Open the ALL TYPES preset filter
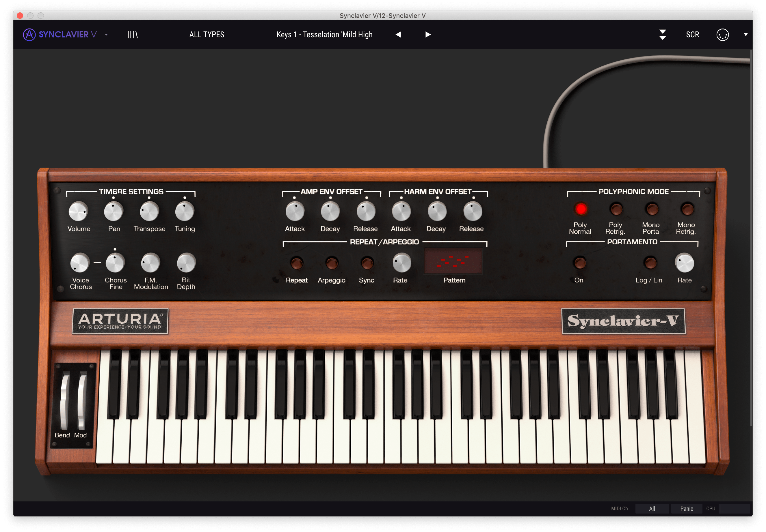 tap(207, 35)
